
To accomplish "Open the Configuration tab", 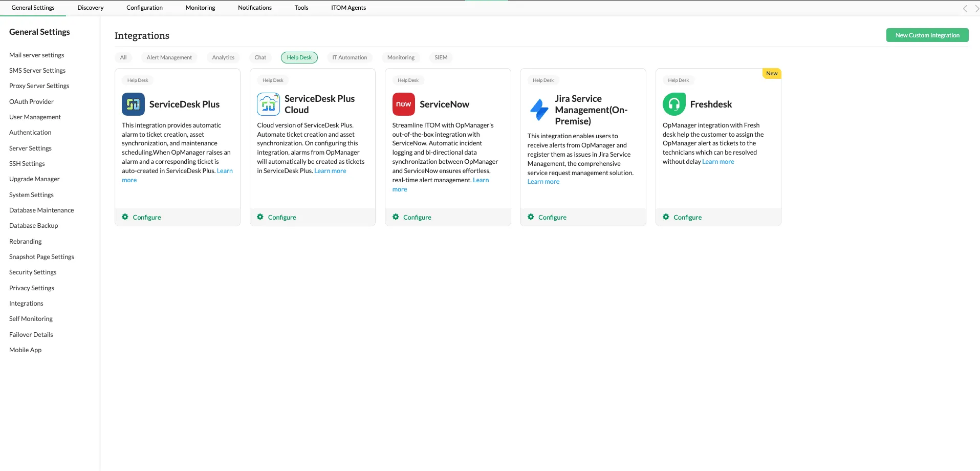I will pos(144,8).
